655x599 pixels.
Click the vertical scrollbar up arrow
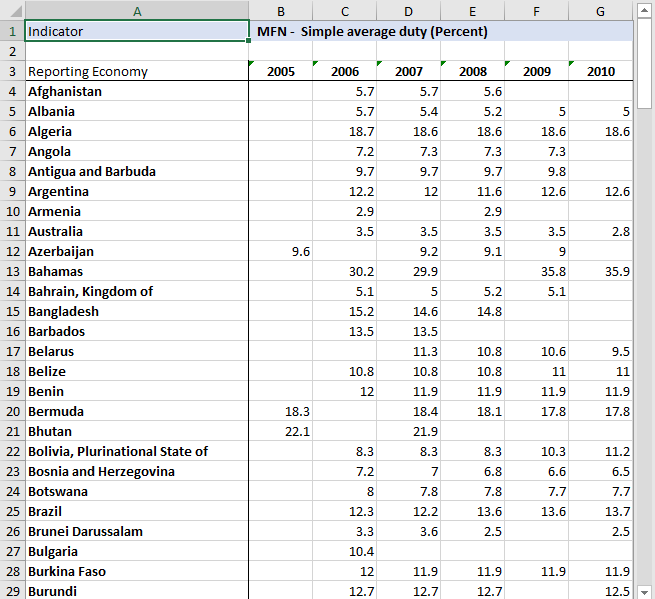645,11
